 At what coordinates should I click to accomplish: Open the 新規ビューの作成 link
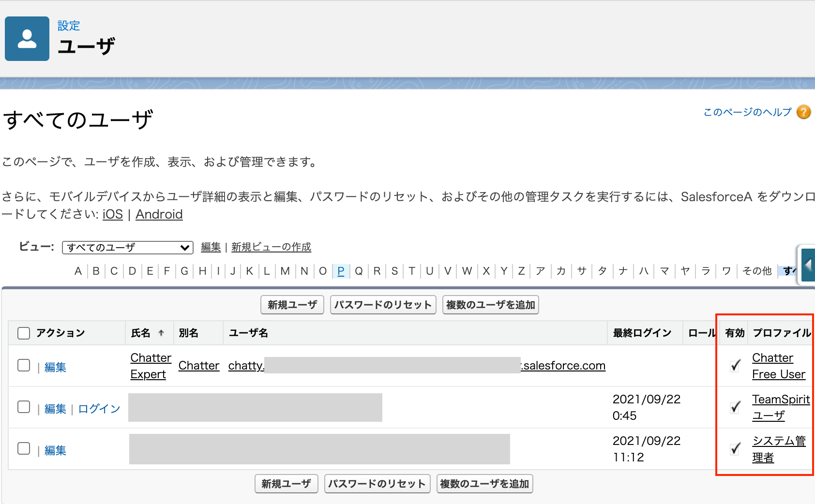[271, 247]
